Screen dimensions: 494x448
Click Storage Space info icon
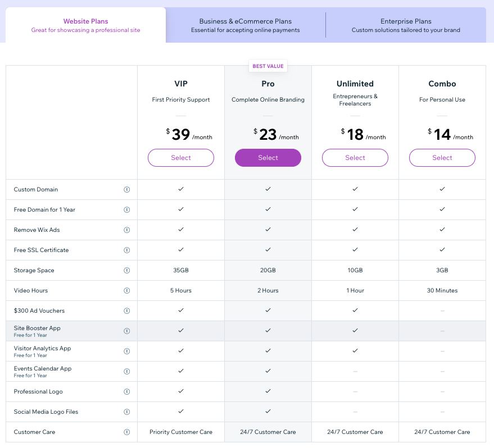coord(126,271)
